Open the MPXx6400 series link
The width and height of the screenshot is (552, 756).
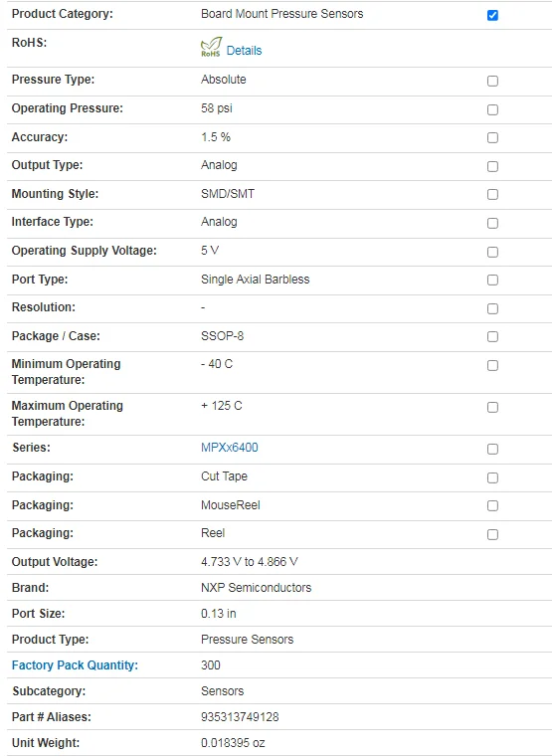[x=230, y=448]
